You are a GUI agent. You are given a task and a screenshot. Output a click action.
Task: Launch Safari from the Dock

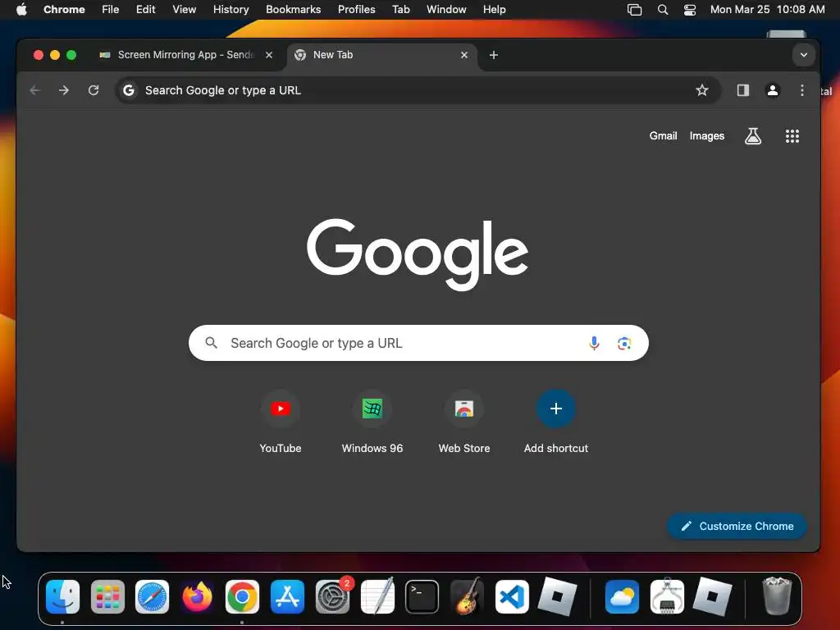coord(152,597)
